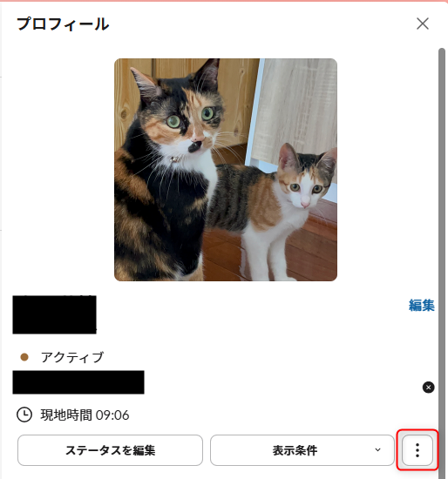
Task: Click the small chevron arrow in 表示条件
Action: tap(377, 450)
